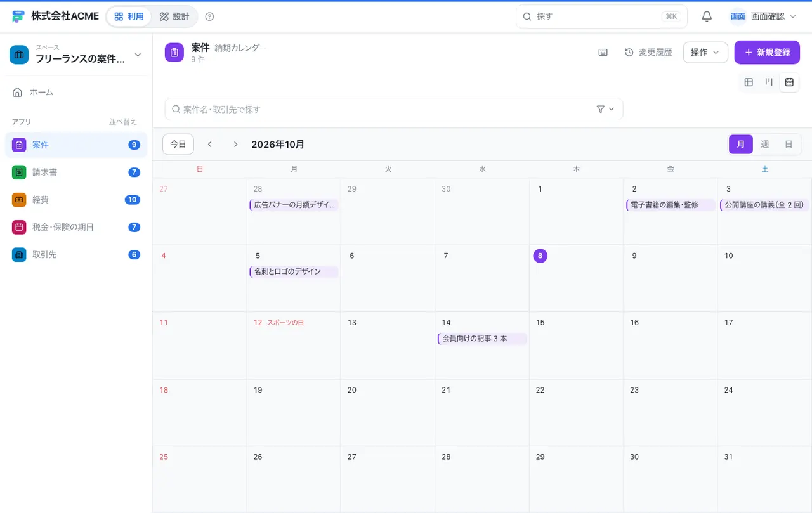
Task: Click the ACME logo icon
Action: pyautogui.click(x=18, y=16)
